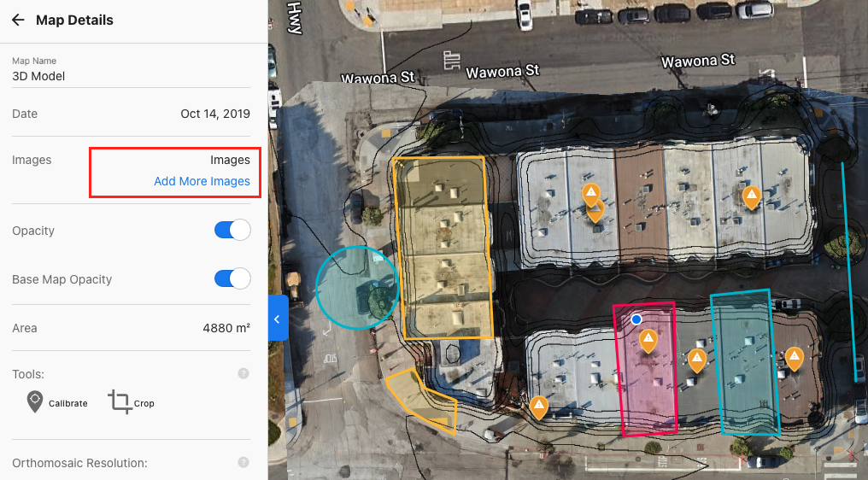
Task: Toggle the Opacity switch
Action: (232, 230)
